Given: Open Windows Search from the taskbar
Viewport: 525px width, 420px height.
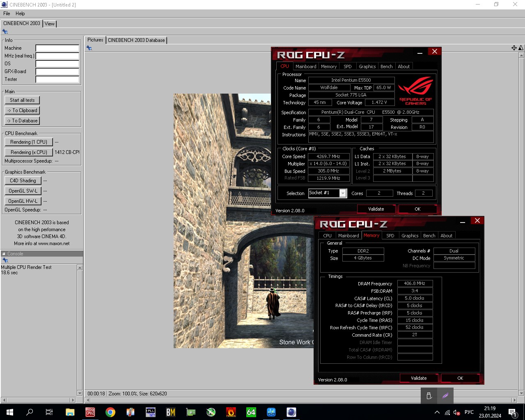Looking at the screenshot, I should click(x=30, y=412).
